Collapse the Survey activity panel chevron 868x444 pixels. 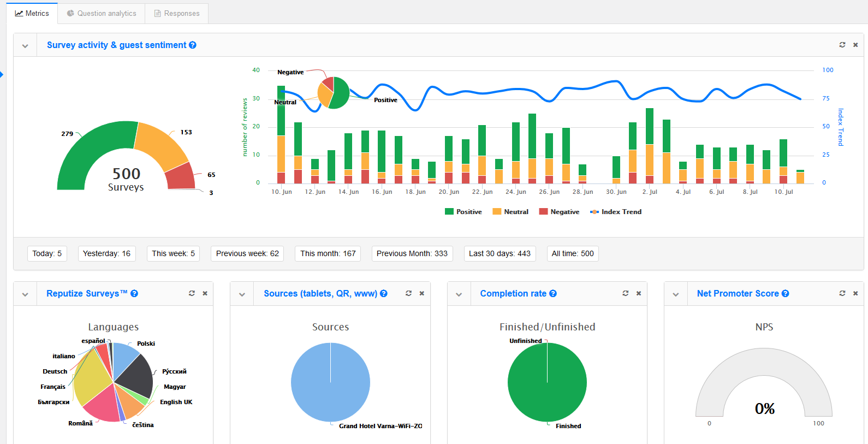point(25,46)
